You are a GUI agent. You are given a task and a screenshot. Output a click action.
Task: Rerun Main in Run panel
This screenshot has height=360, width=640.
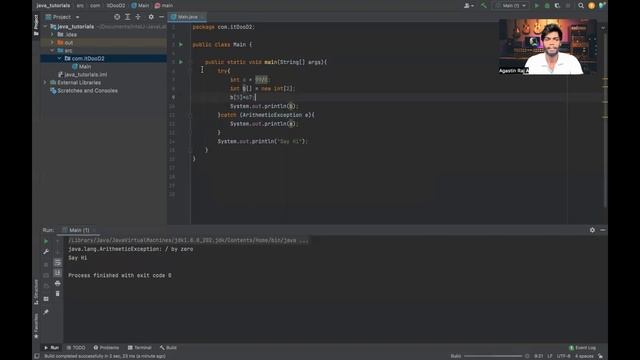[46, 241]
